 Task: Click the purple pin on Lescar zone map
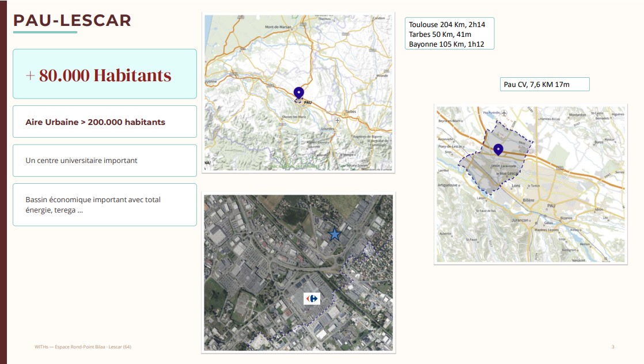pyautogui.click(x=498, y=150)
